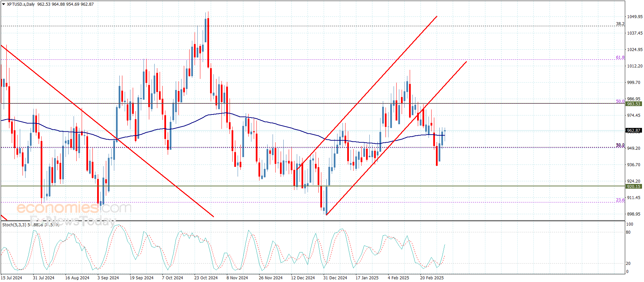Click the 17 Jan 2025 date label
This screenshot has height=282, width=644.
pos(367,278)
